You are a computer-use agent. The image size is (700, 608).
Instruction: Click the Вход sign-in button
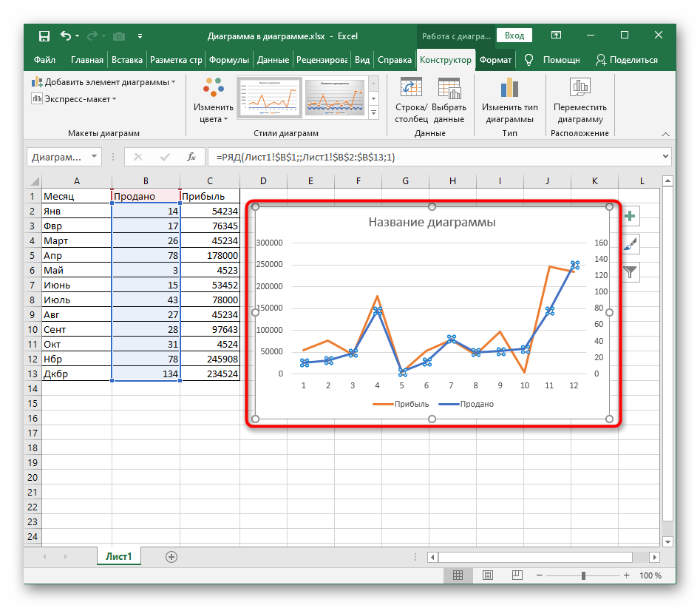(x=514, y=36)
